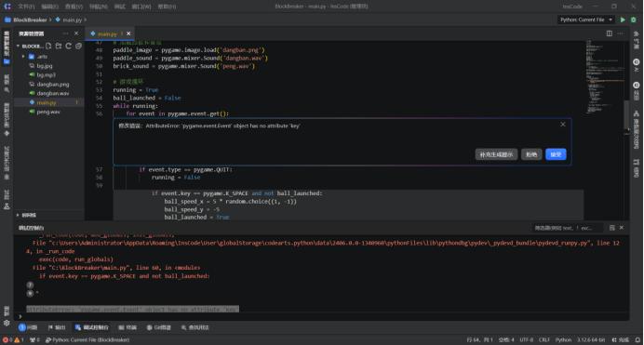Select main.py in file tree
Viewport: 644px width, 345px height.
(49, 102)
